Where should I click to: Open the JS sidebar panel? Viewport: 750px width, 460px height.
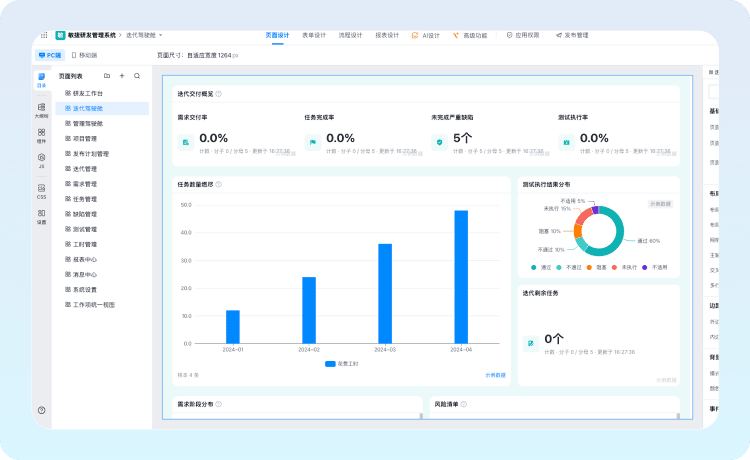pos(42,161)
